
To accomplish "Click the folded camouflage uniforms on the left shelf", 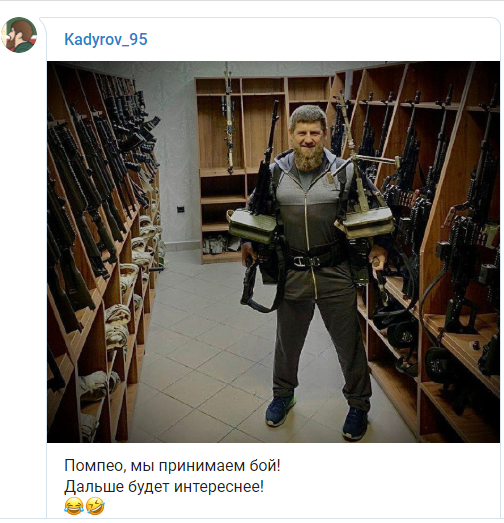I will pyautogui.click(x=118, y=325).
